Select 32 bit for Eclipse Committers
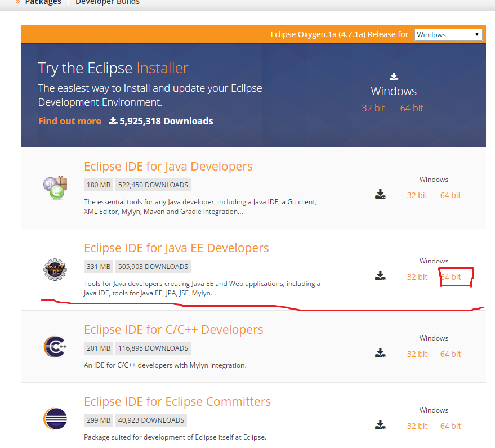 (417, 426)
